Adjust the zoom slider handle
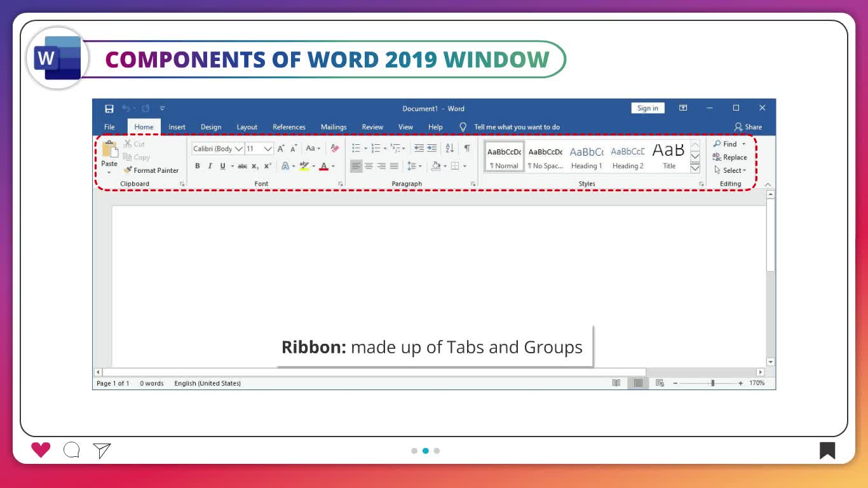The width and height of the screenshot is (868, 488). point(713,383)
